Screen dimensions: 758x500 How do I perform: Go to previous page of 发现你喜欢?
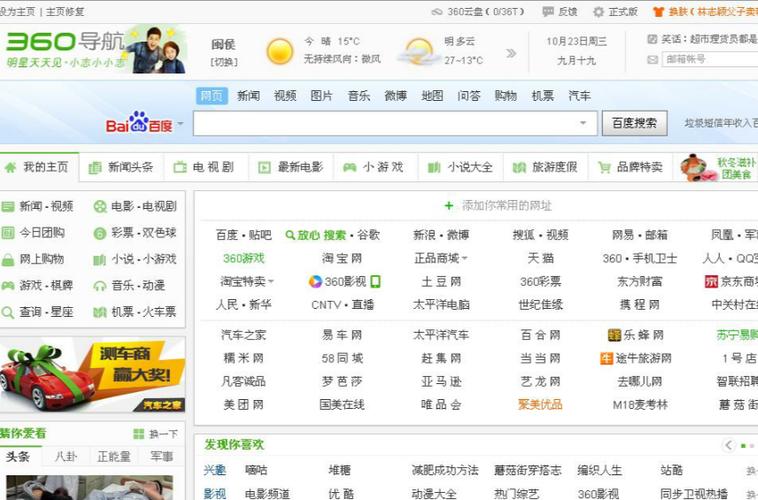(x=729, y=445)
